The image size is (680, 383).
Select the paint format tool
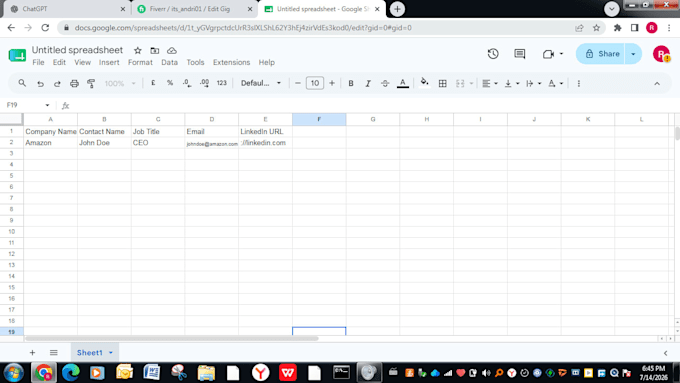(91, 83)
